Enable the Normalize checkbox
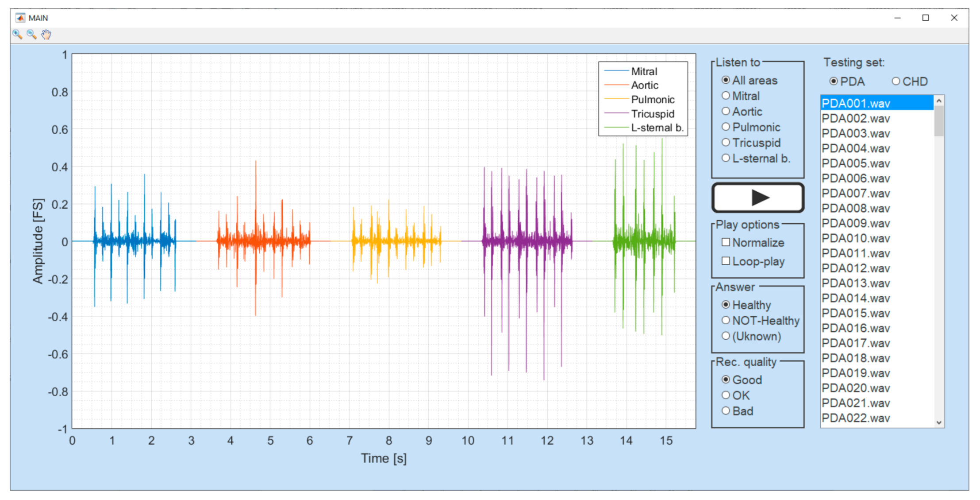The width and height of the screenshot is (980, 500). [726, 242]
